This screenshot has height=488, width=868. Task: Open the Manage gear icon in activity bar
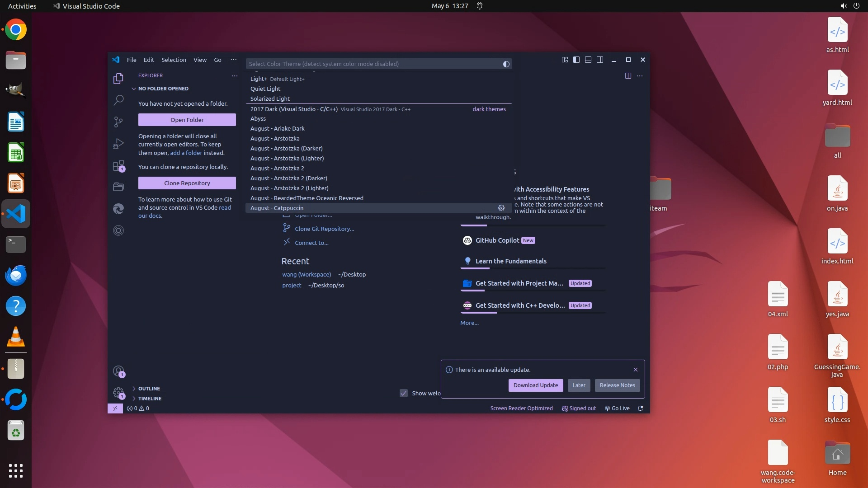(118, 393)
